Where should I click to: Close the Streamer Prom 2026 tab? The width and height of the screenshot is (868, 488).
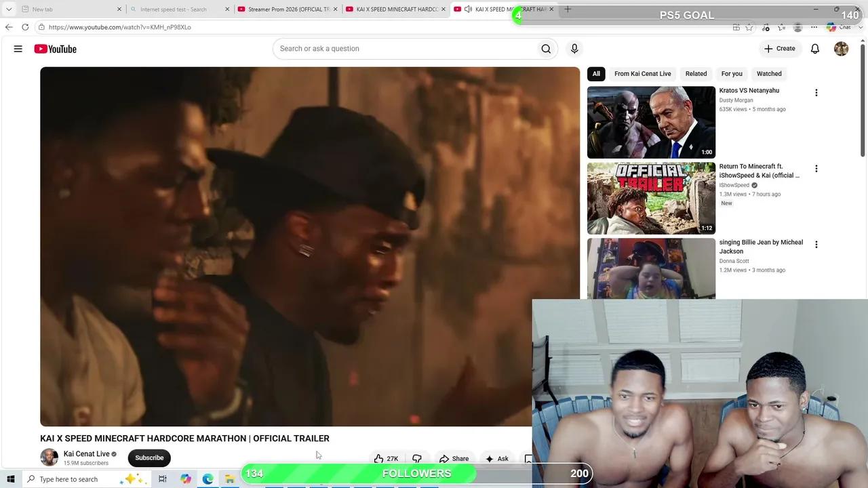335,9
